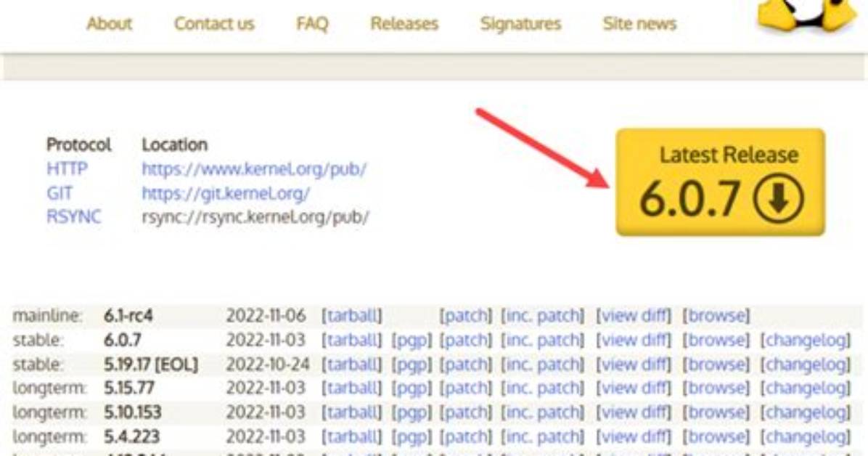This screenshot has height=456, width=868.
Task: Click the download arrow icon beside 6.0.7
Action: 778,198
